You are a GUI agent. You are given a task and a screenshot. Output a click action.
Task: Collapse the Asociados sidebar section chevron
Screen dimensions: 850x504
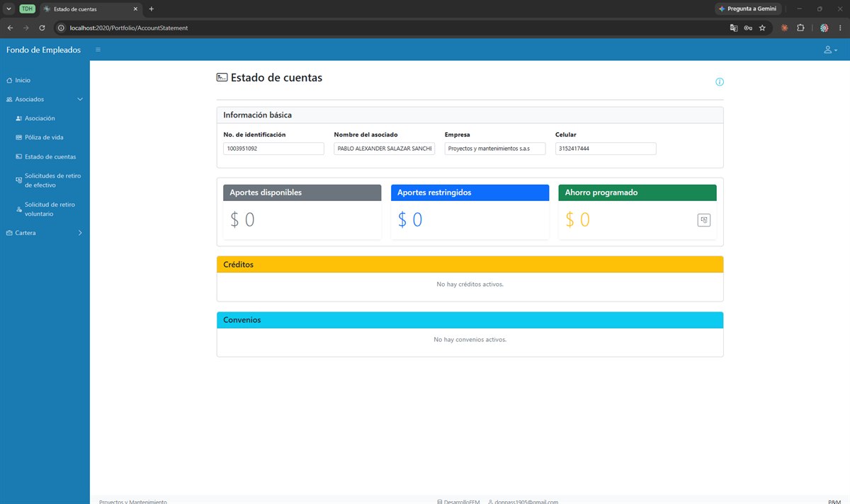click(80, 100)
